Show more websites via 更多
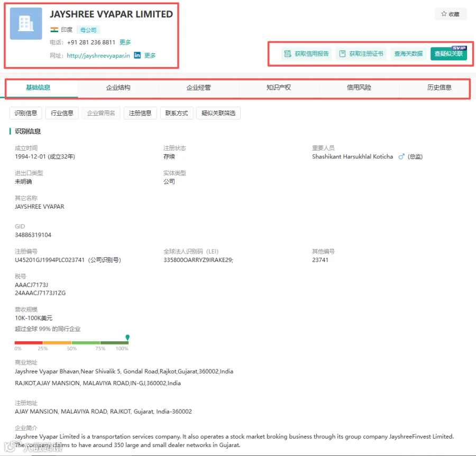Screen dimensions: 476x456 [150, 55]
